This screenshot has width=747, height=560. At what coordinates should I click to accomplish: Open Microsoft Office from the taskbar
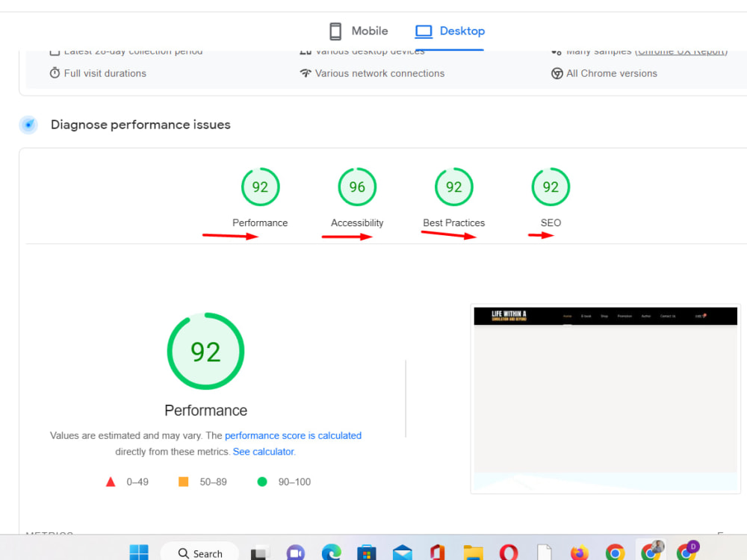pos(437,553)
